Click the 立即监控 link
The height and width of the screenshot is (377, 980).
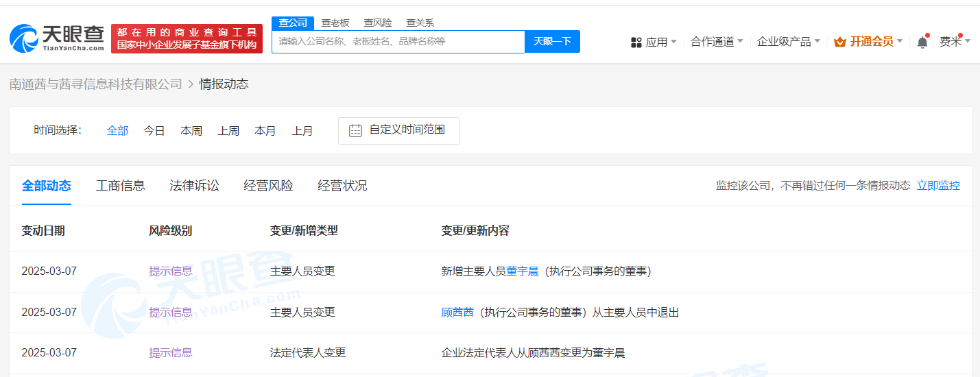coord(938,186)
